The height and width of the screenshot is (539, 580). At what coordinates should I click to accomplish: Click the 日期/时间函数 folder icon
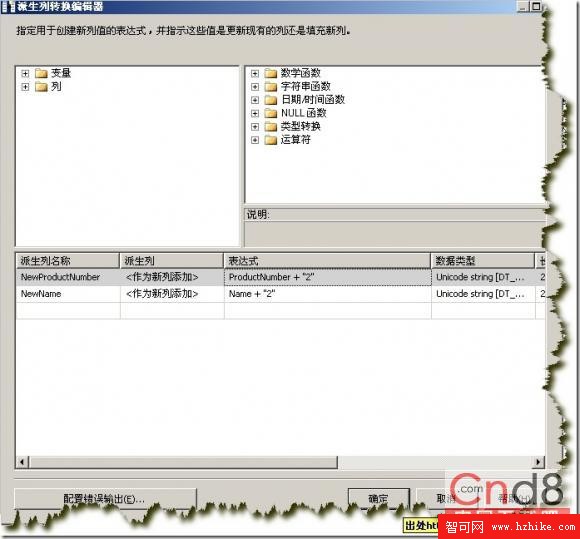coord(271,100)
